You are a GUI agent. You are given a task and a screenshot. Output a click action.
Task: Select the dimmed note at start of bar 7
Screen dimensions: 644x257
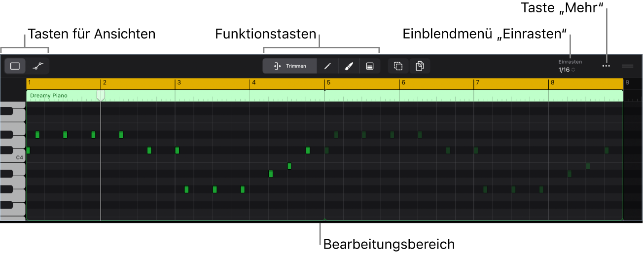click(x=476, y=150)
